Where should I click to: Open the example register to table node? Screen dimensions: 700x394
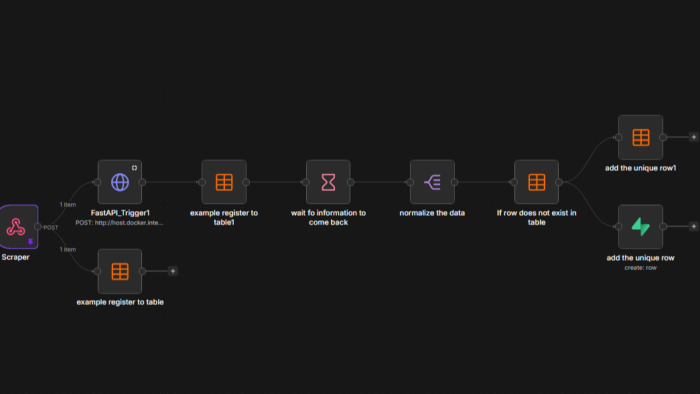pyautogui.click(x=120, y=271)
